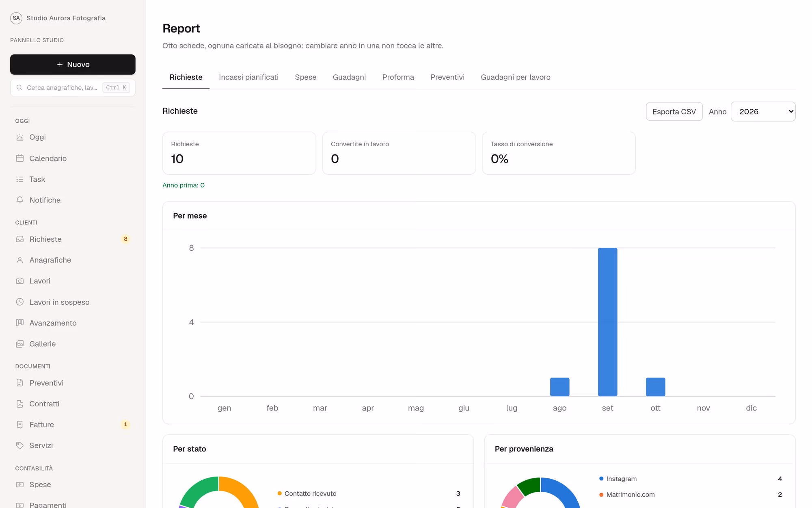
Task: Click the ott bar in monthly chart
Action: click(655, 387)
